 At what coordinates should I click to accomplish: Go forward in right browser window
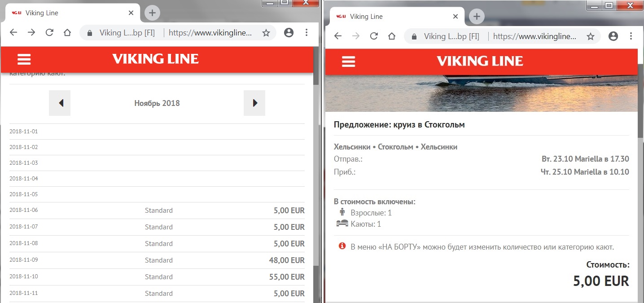point(356,36)
